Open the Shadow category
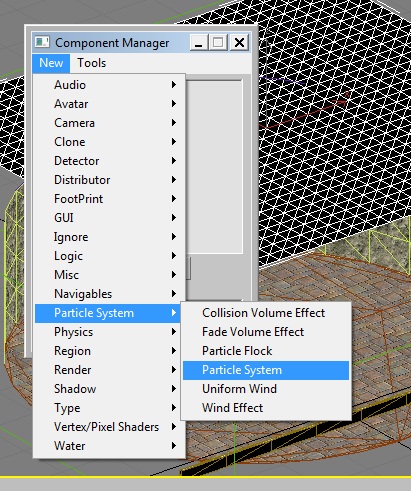This screenshot has width=411, height=491. point(109,389)
